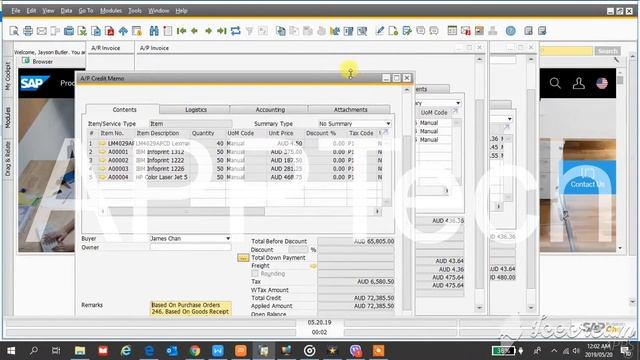Open the Total Down Payment yellow button
The image size is (640, 360).
(243, 258)
